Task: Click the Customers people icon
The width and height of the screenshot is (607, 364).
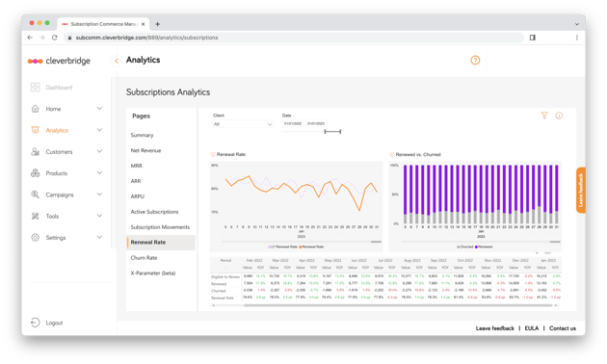Action: [x=36, y=151]
